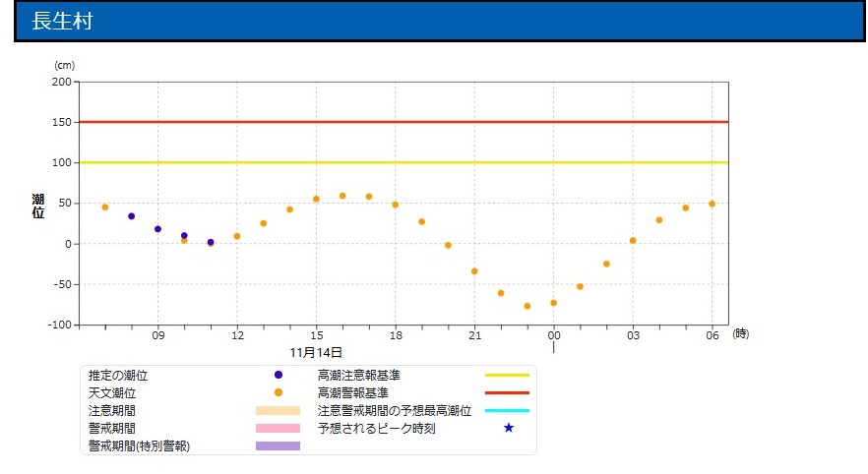Click the 09 x-axis hour label

[158, 335]
